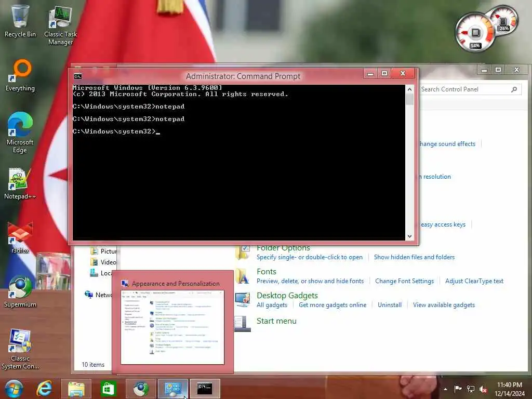Click View available gadgets link
The height and width of the screenshot is (399, 532).
coord(444,305)
